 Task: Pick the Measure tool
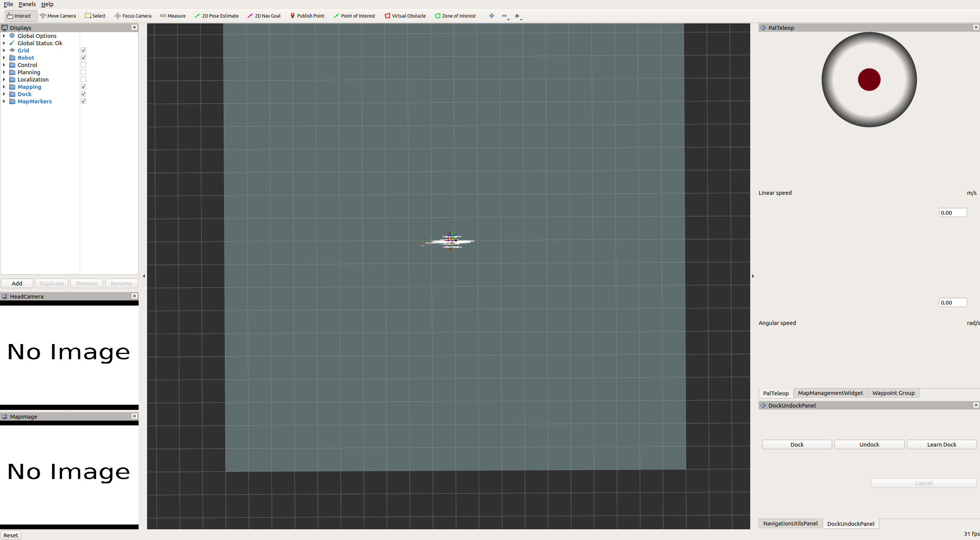pos(173,16)
